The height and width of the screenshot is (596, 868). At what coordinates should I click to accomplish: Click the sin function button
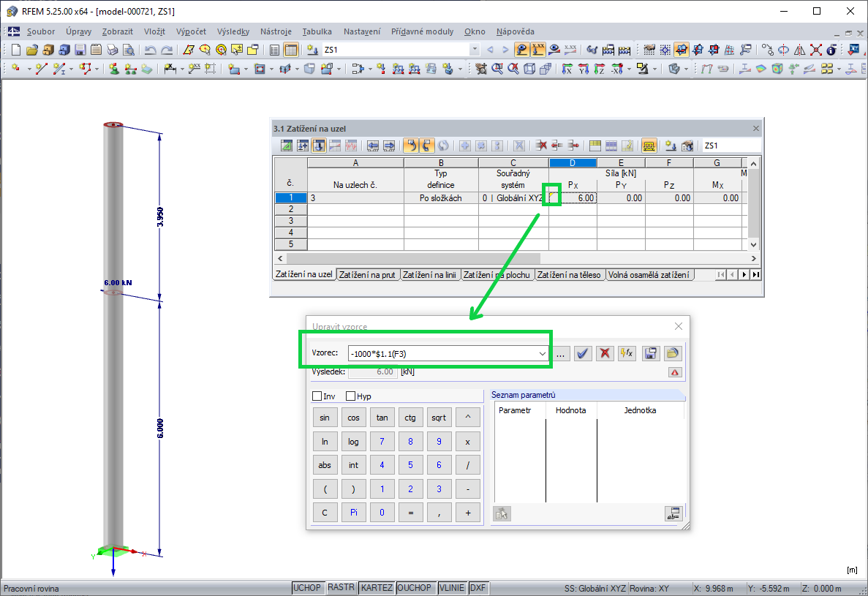coord(325,418)
